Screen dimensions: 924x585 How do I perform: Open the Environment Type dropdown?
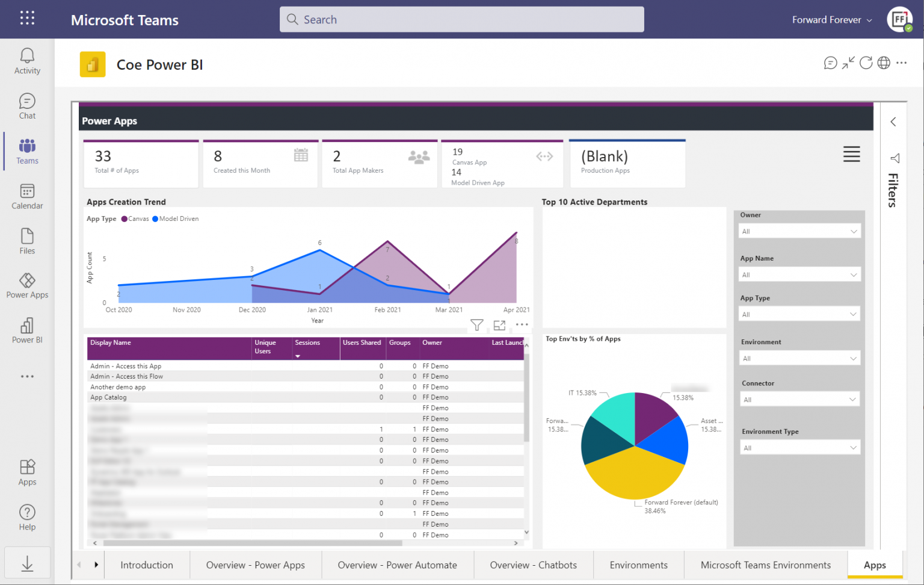click(x=799, y=448)
